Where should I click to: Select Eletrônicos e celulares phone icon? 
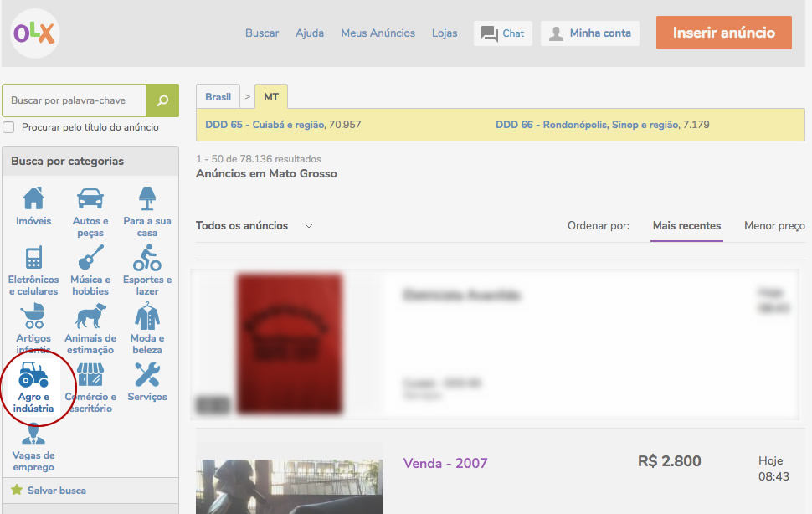[33, 257]
